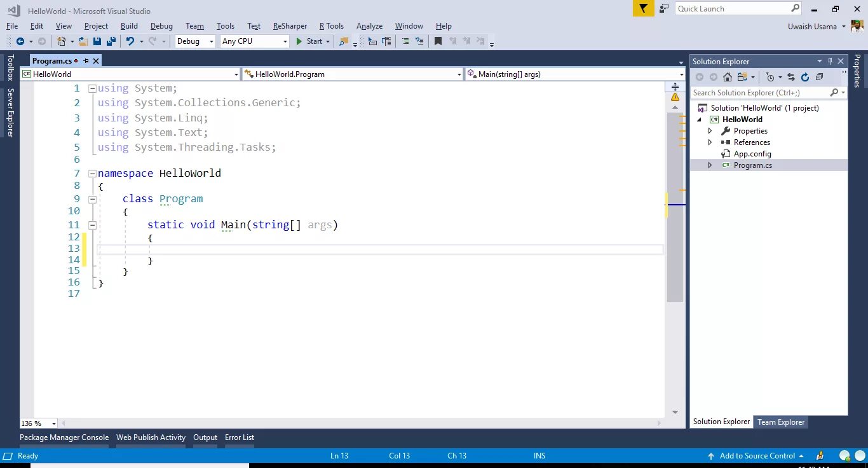The width and height of the screenshot is (868, 468).
Task: Open the Analyze menu
Action: pos(369,26)
